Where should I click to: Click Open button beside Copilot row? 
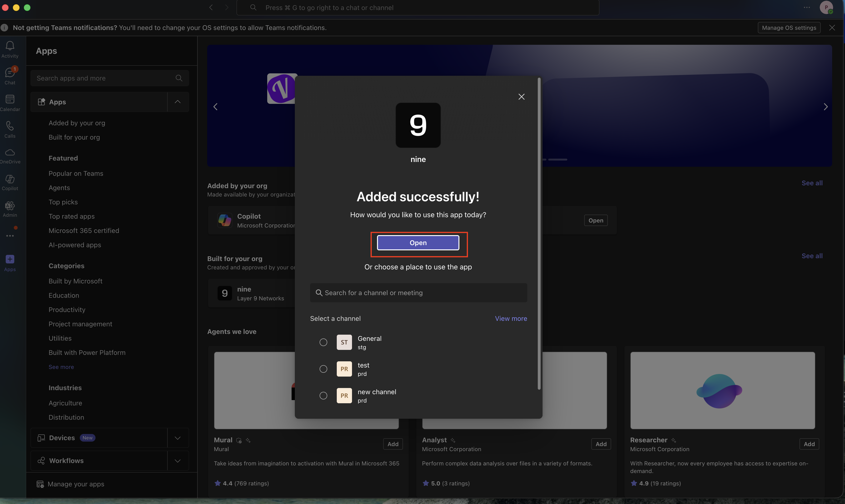coord(596,220)
